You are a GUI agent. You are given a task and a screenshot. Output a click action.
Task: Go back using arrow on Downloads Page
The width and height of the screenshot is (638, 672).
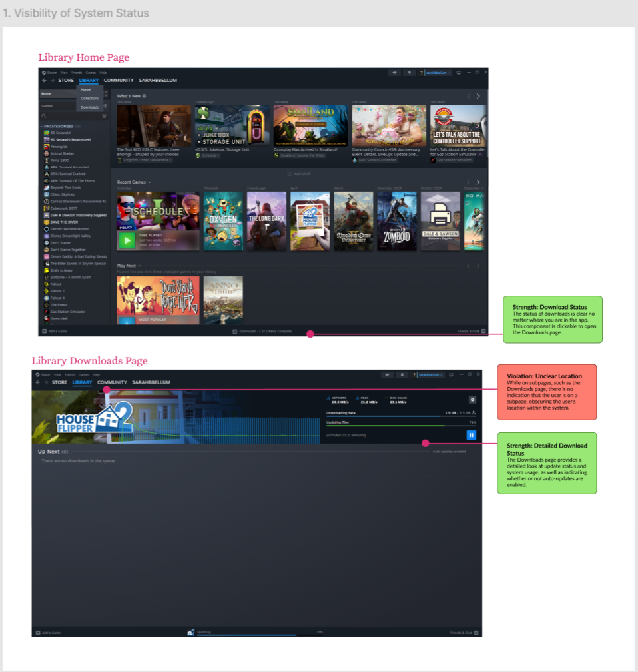[38, 382]
